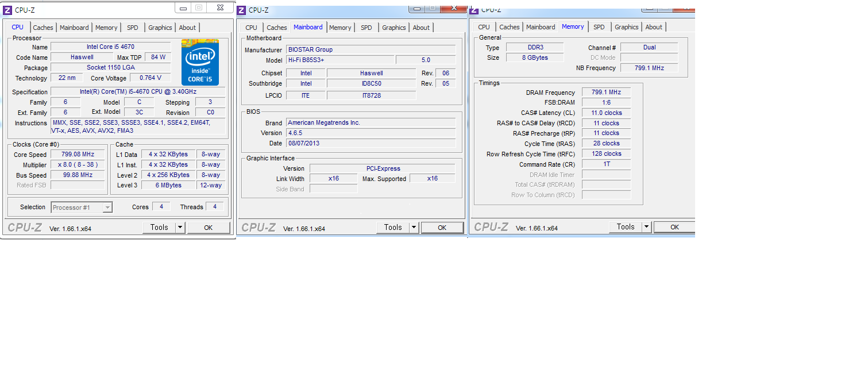Expand Tools dropdown arrow in the CPU window
The width and height of the screenshot is (868, 392).
180,228
